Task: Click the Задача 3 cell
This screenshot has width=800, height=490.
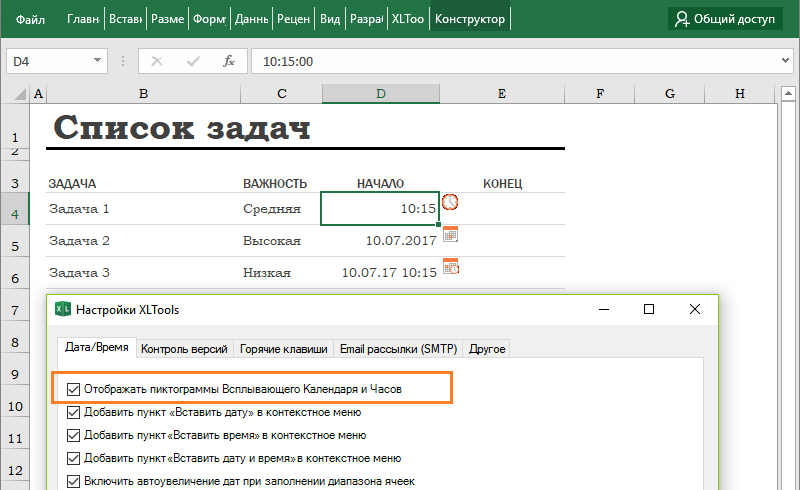Action: 143,273
